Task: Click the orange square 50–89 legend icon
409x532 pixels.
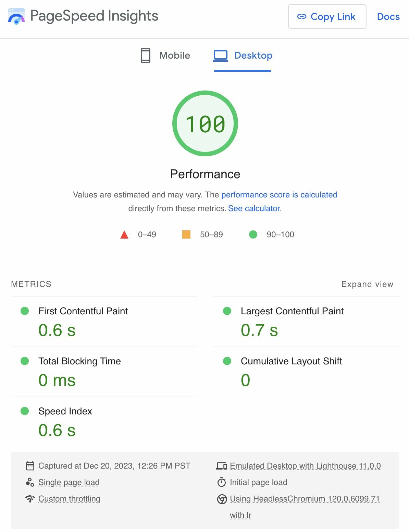Action: 186,234
